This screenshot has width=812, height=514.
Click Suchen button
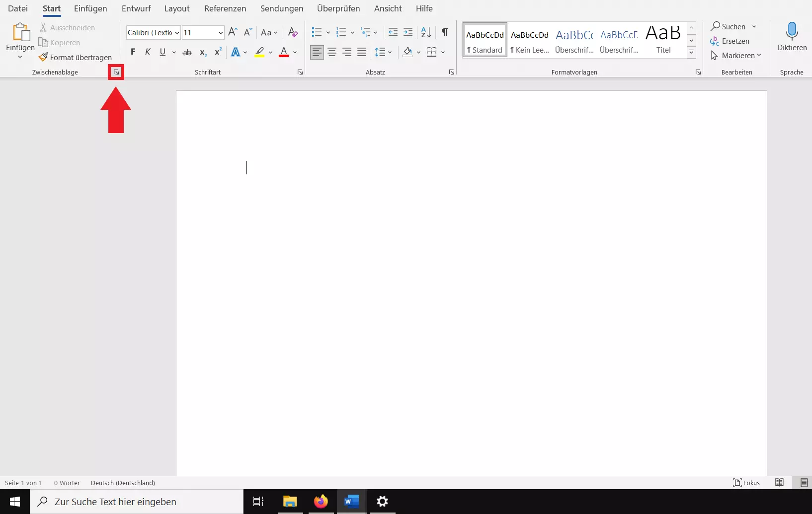click(x=728, y=26)
